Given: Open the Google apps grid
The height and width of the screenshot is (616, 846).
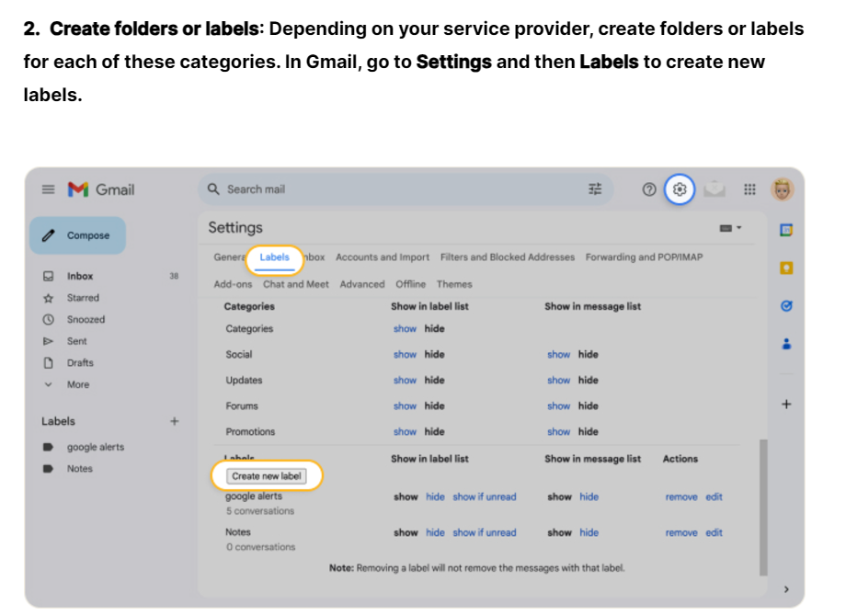Looking at the screenshot, I should 749,189.
